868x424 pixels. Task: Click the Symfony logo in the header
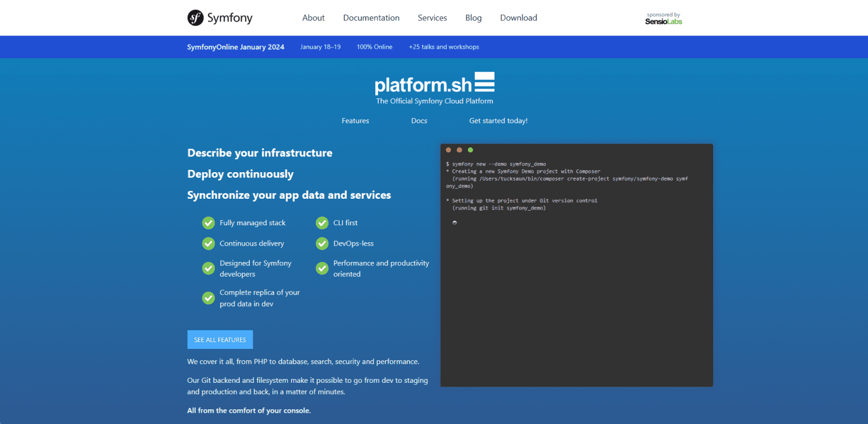coord(220,18)
